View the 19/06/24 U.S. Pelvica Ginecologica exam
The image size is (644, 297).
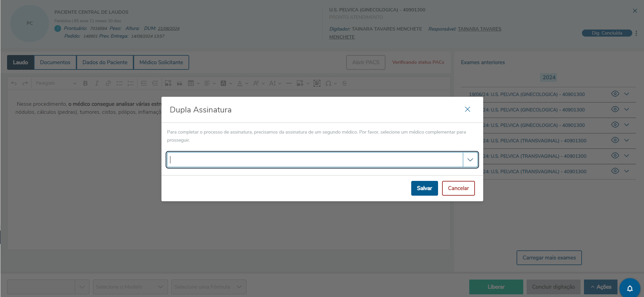(615, 94)
